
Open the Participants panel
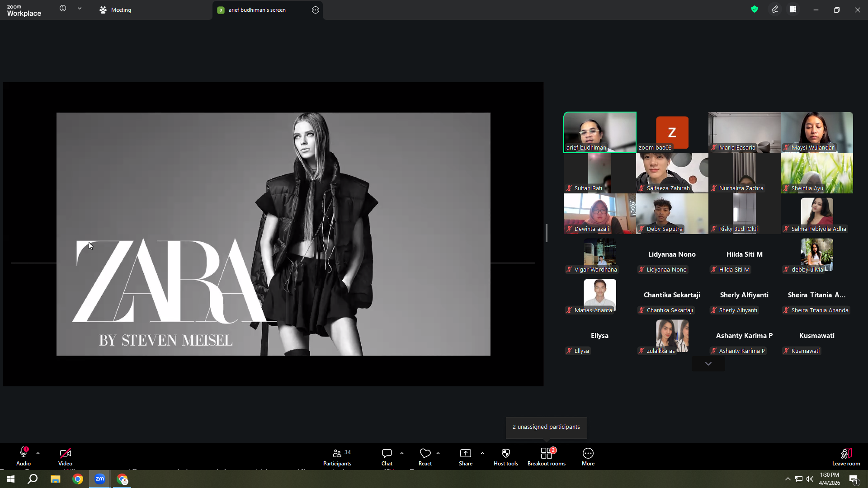coord(337,457)
